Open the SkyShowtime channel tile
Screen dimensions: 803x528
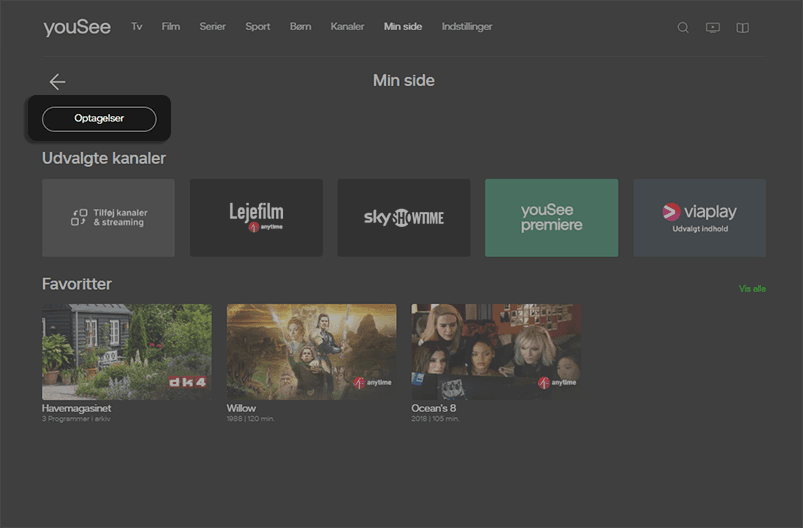(403, 218)
